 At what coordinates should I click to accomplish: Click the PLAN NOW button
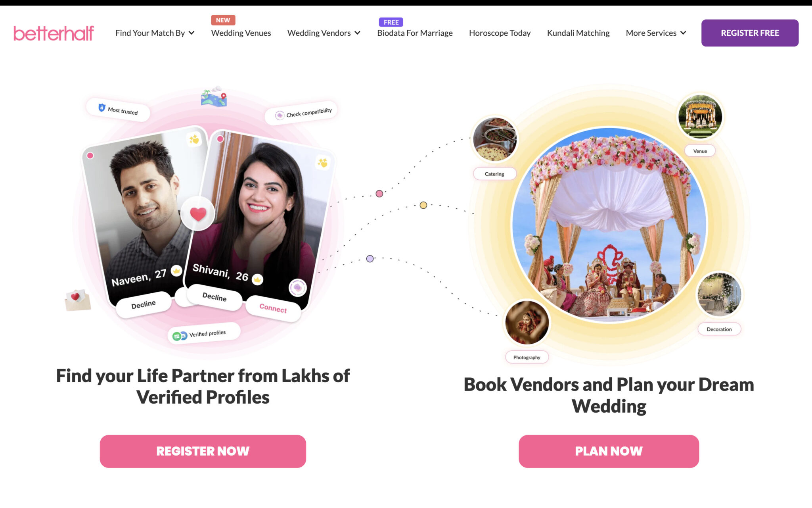pos(609,451)
